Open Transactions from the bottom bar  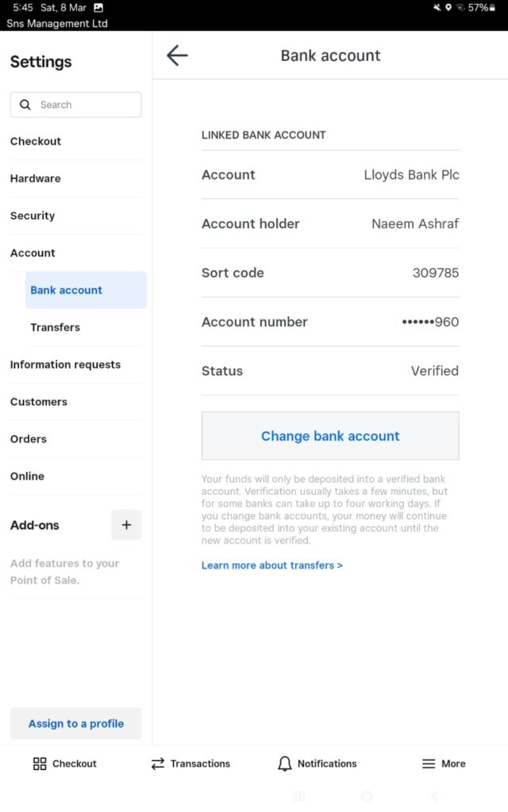(190, 764)
